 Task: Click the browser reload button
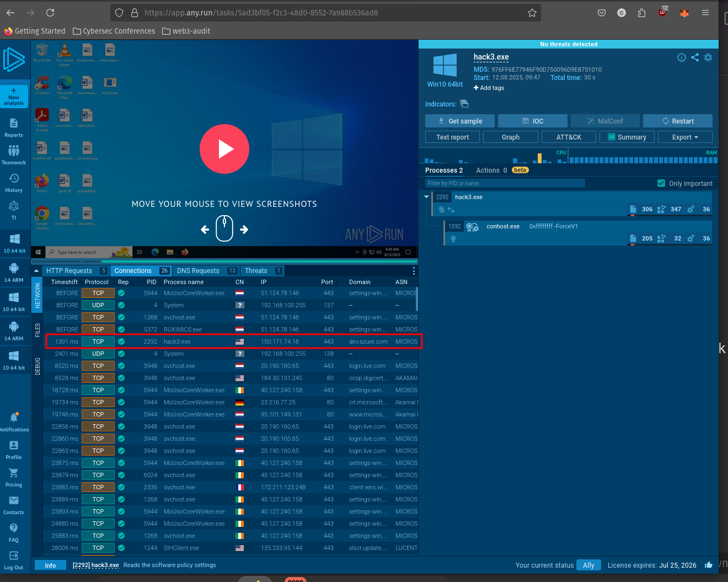[x=50, y=13]
